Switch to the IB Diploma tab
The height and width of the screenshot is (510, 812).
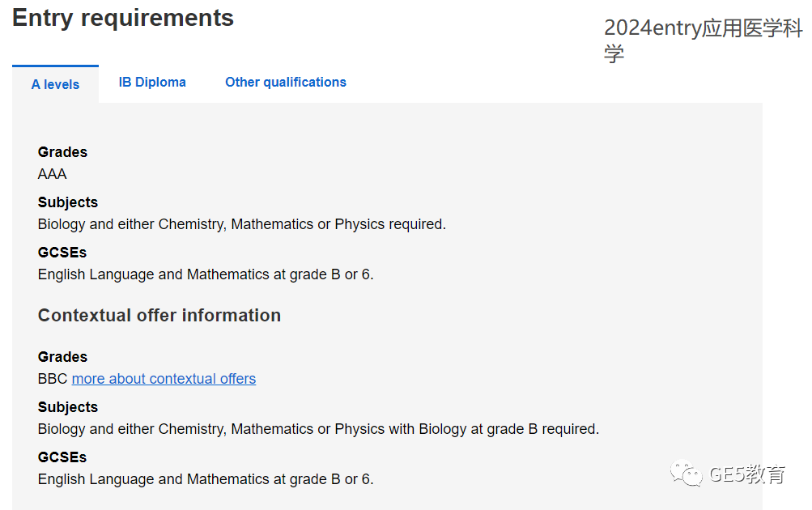tap(152, 83)
